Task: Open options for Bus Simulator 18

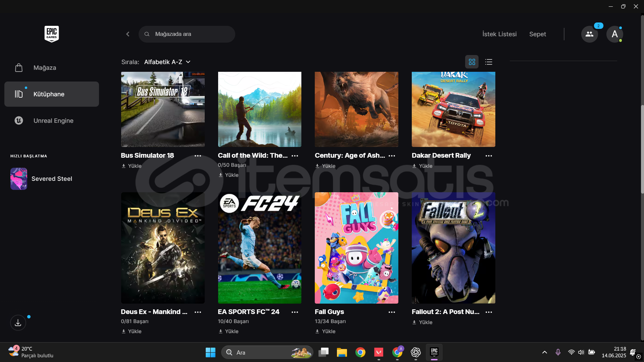Action: pos(198,156)
